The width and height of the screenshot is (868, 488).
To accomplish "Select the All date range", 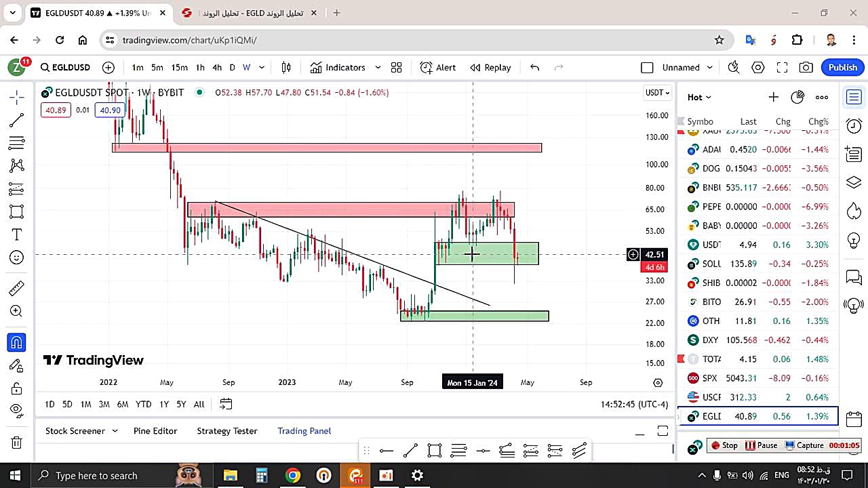I will pyautogui.click(x=199, y=404).
